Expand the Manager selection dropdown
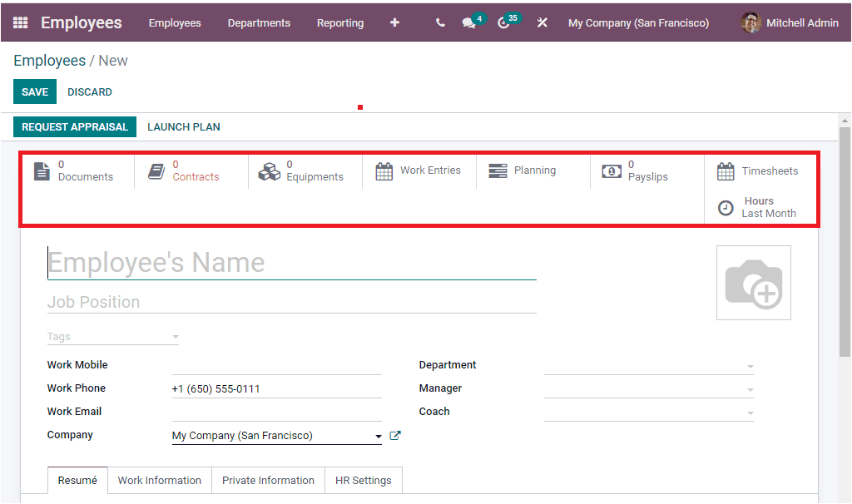 tap(750, 389)
